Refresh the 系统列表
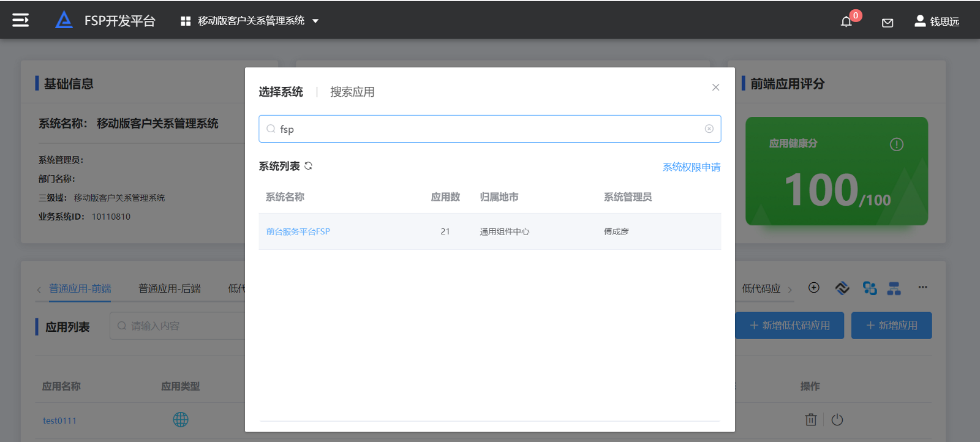The image size is (980, 442). (x=308, y=166)
